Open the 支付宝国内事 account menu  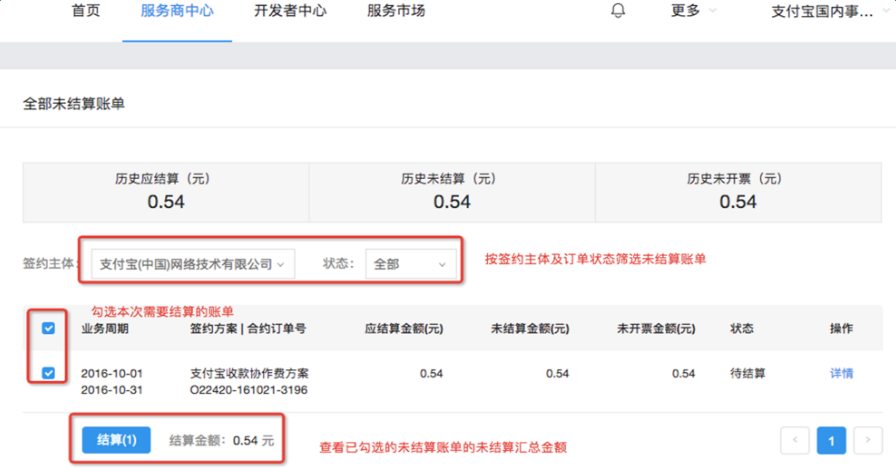pyautogui.click(x=827, y=12)
